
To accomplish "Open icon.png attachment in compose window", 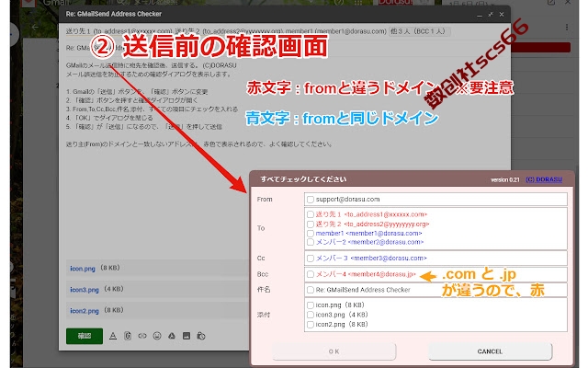I will point(83,269).
